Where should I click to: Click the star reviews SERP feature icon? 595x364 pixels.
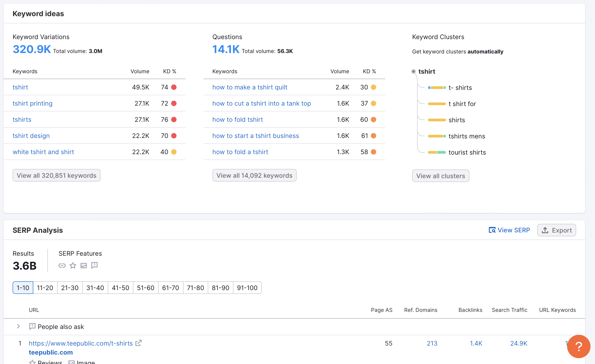[x=73, y=266]
